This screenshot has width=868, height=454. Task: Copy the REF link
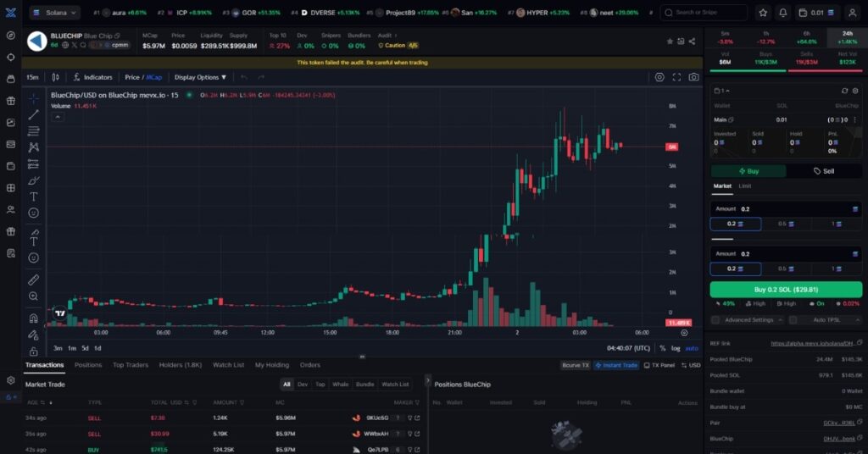[860, 343]
